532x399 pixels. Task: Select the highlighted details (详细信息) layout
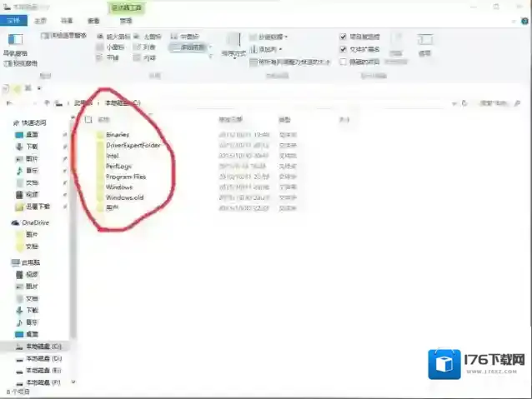tap(188, 47)
